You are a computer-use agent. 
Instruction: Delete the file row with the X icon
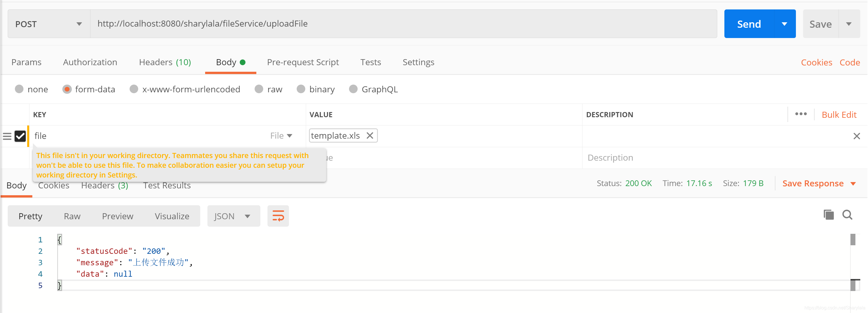pyautogui.click(x=856, y=136)
